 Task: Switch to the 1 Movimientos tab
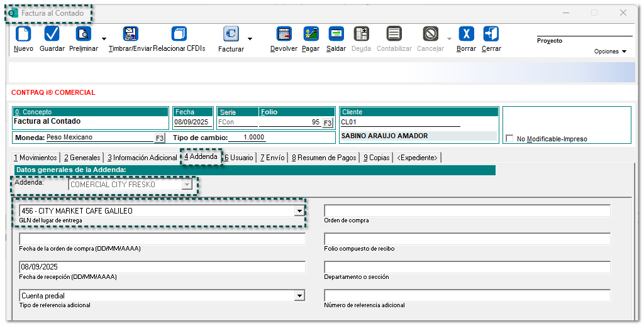tap(36, 158)
